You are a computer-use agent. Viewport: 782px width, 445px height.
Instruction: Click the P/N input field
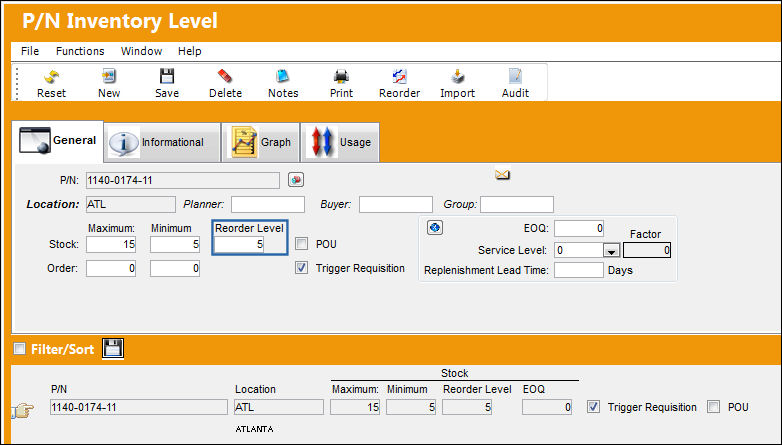coord(183,180)
